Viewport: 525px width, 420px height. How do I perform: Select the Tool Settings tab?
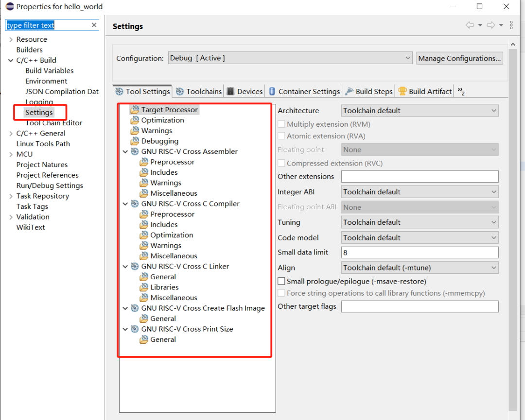tap(142, 91)
